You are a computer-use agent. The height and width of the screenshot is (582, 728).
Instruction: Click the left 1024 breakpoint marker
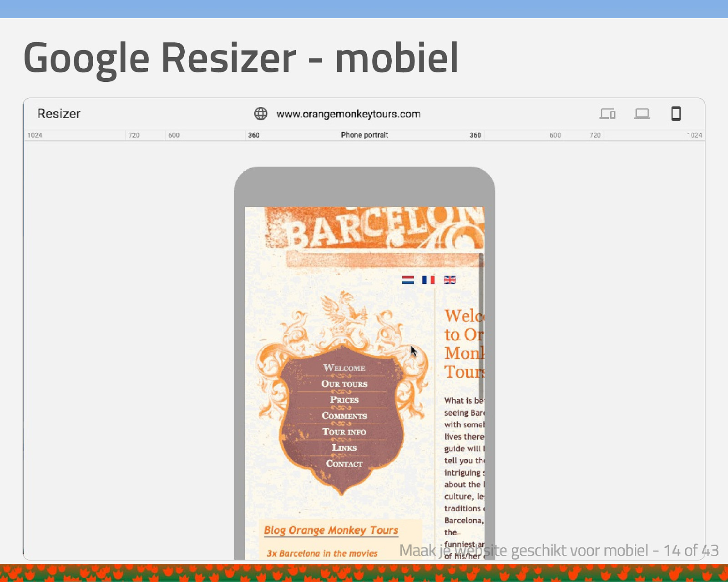tap(35, 135)
